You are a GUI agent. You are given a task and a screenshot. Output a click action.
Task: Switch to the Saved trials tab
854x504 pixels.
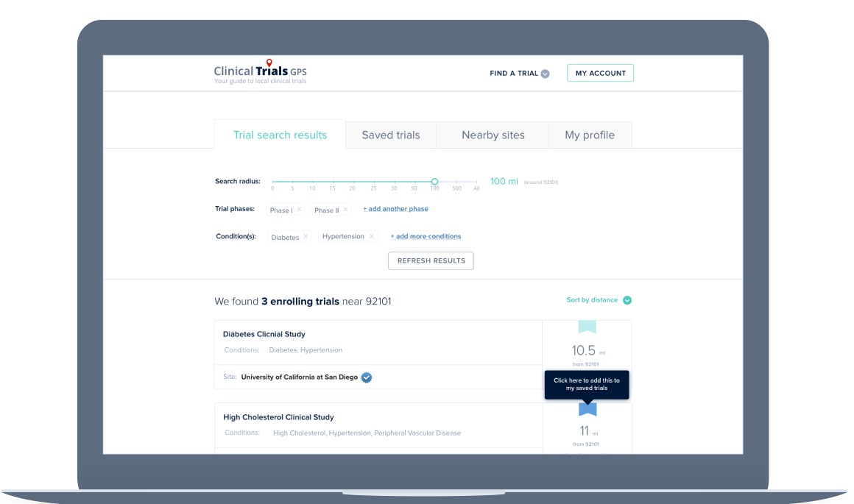click(391, 135)
